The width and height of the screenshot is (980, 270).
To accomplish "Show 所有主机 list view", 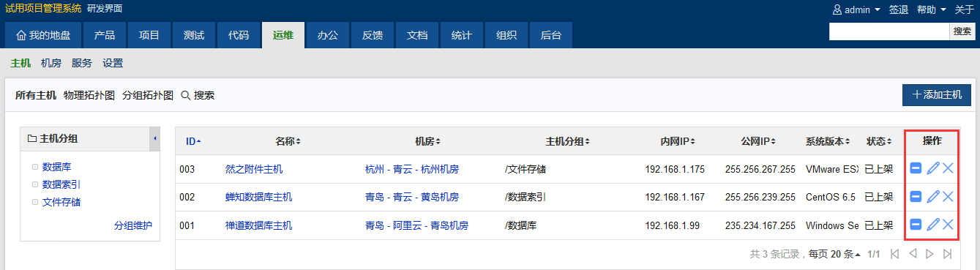I will 36,95.
